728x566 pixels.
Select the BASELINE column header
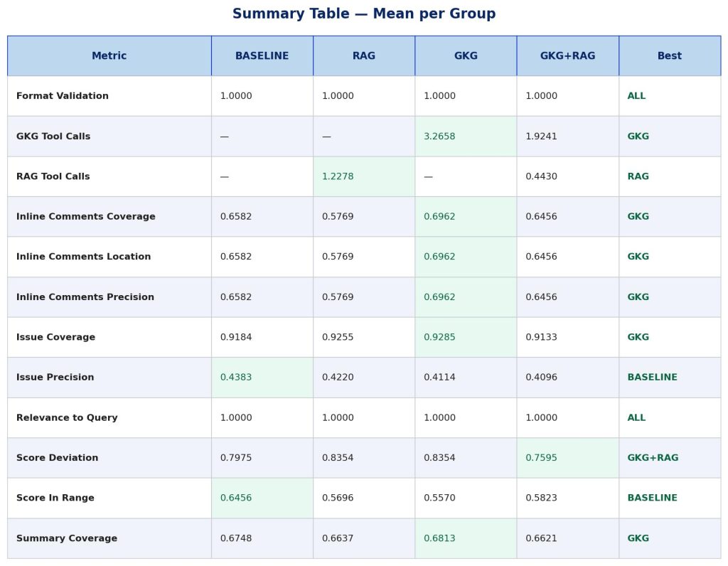tap(262, 56)
